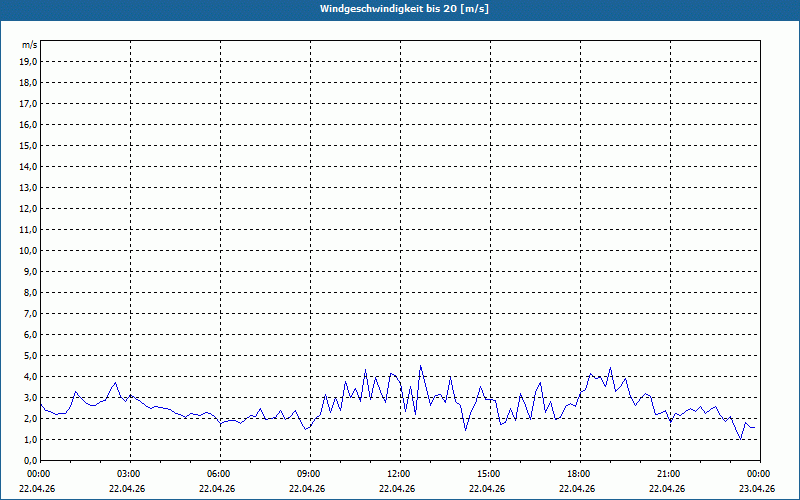Choose the "9,0" y-axis label
The image size is (800, 500).
[31, 271]
